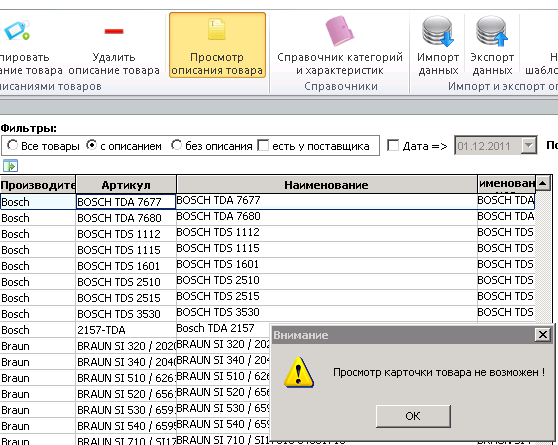Select article cell BOSCH TDA 7680
Image resolution: width=558 pixels, height=445 pixels.
pyautogui.click(x=126, y=218)
